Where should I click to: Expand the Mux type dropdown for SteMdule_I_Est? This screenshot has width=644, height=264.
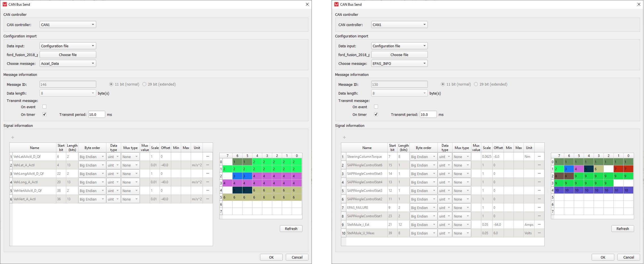[x=461, y=225]
